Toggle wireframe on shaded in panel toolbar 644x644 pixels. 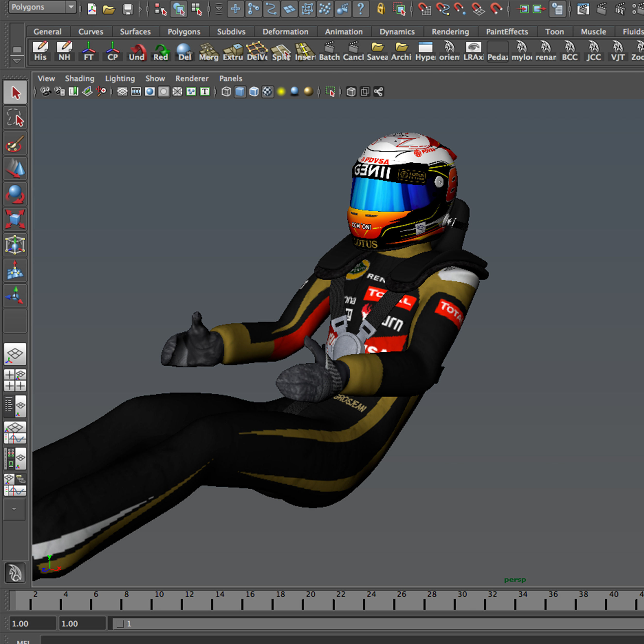pos(254,91)
